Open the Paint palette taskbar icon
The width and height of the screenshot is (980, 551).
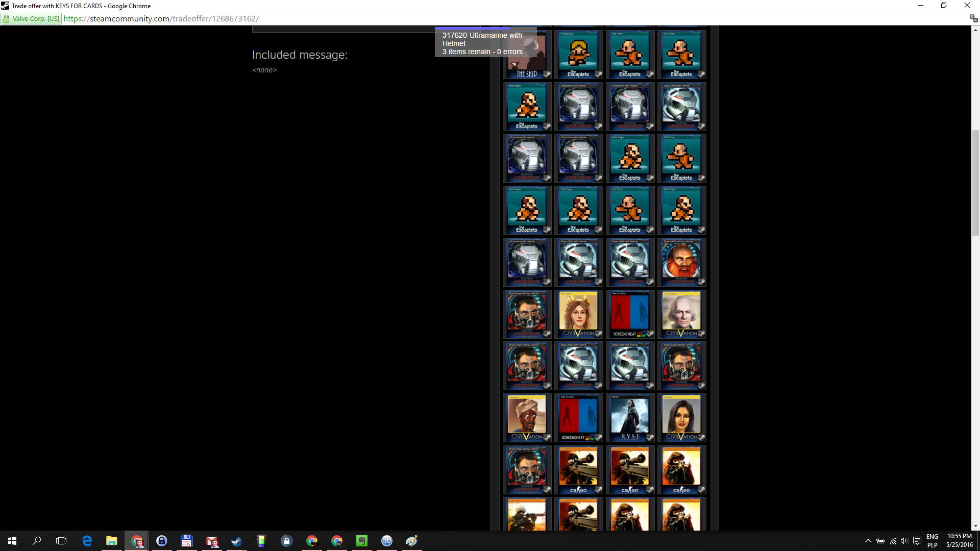pos(412,541)
